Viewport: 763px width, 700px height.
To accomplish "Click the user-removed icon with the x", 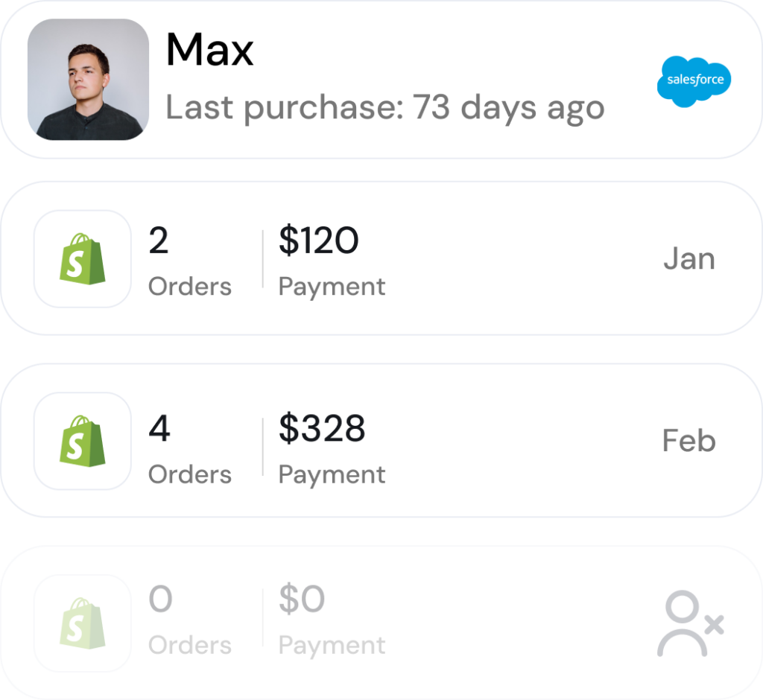I will click(690, 624).
